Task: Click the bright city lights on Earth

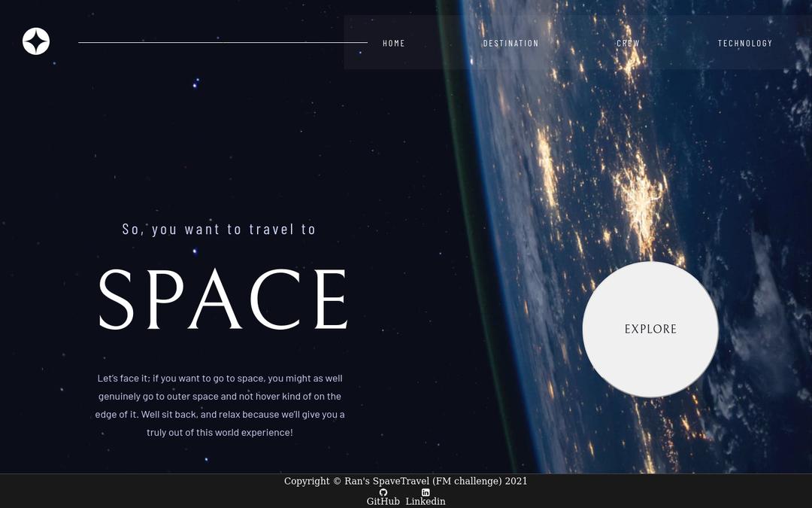Action: [x=639, y=197]
